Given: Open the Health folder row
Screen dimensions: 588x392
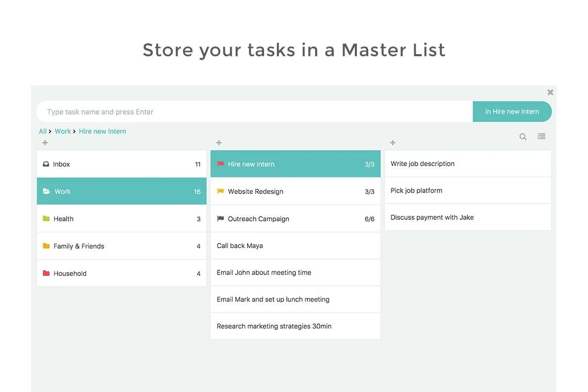Looking at the screenshot, I should pos(122,219).
